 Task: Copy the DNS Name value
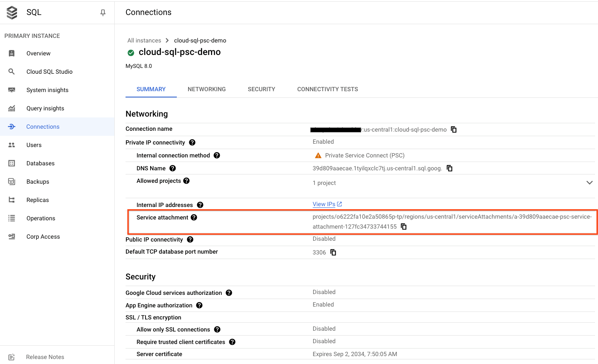[450, 168]
